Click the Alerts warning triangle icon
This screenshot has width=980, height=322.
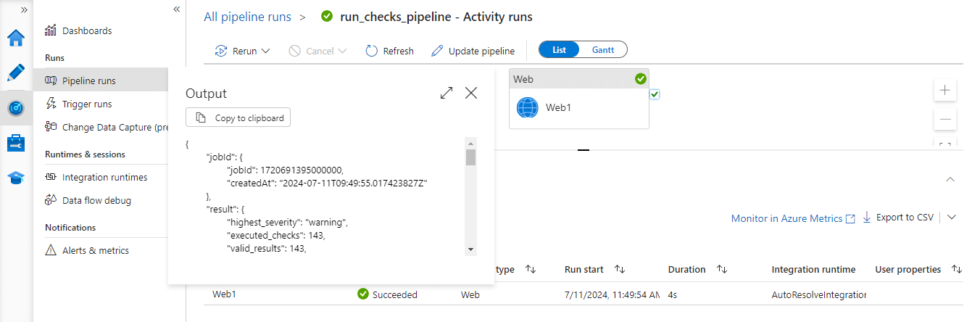51,250
